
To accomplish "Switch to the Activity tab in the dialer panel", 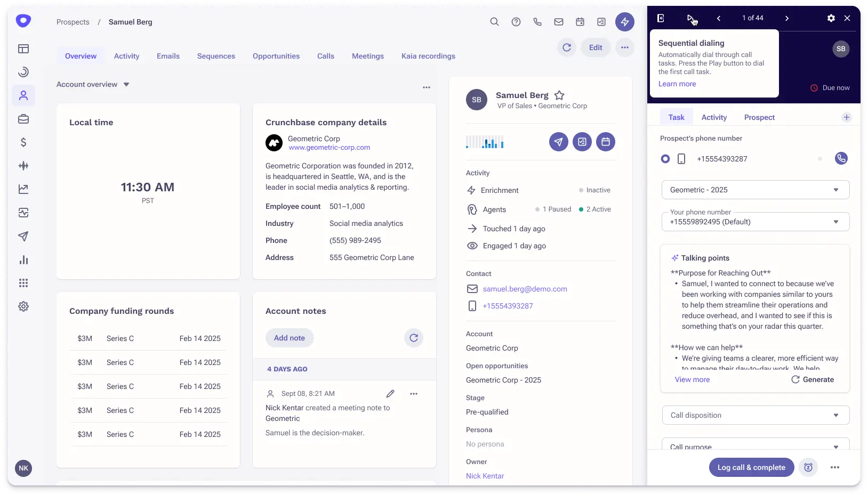I will click(714, 117).
